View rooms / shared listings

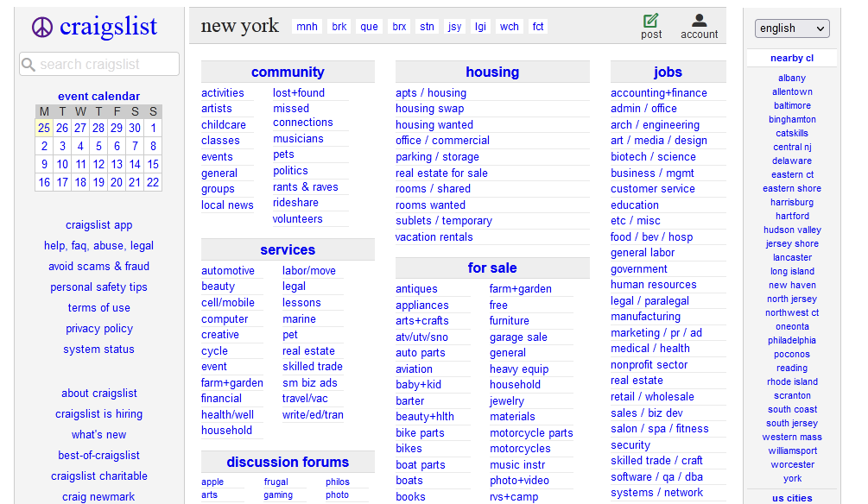(433, 189)
